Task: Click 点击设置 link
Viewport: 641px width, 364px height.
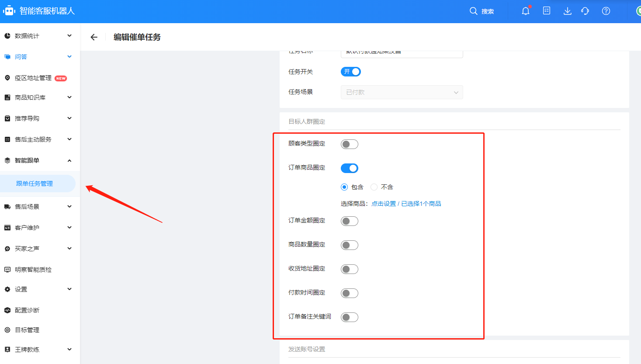Action: 384,204
